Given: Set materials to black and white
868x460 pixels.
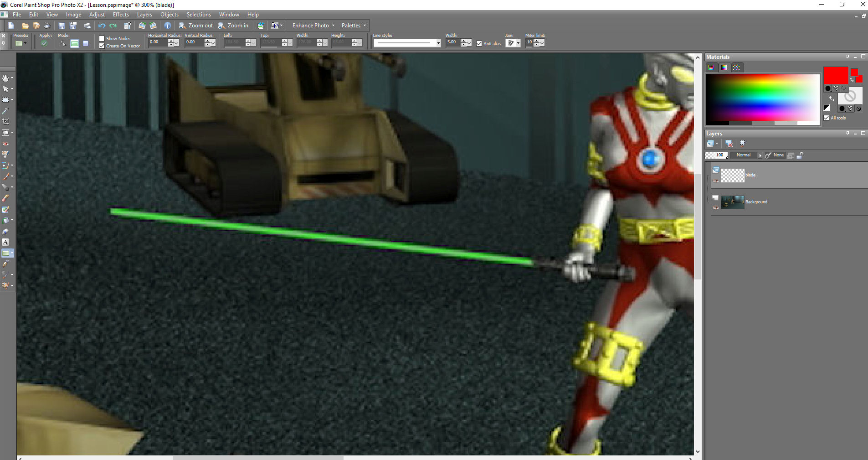Looking at the screenshot, I should [x=827, y=108].
